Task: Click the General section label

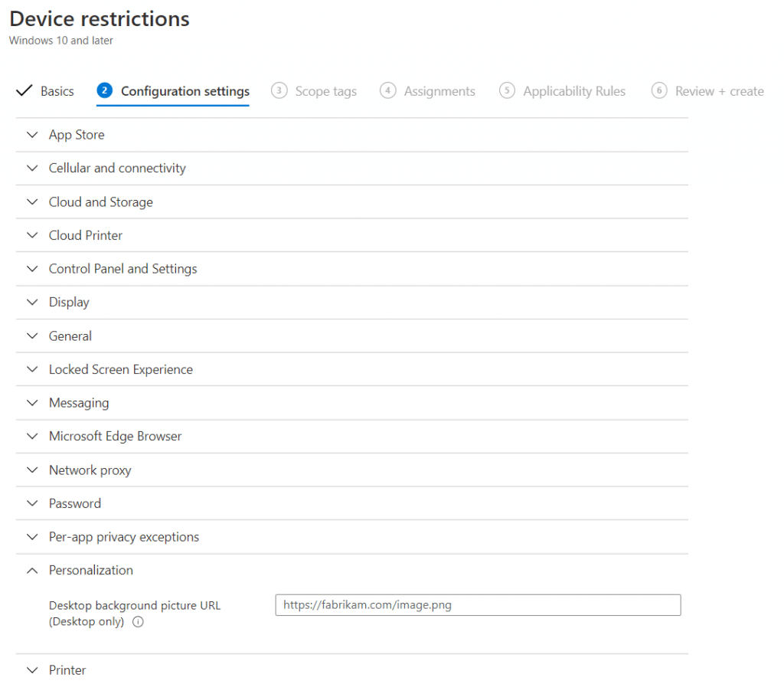Action: coord(70,335)
